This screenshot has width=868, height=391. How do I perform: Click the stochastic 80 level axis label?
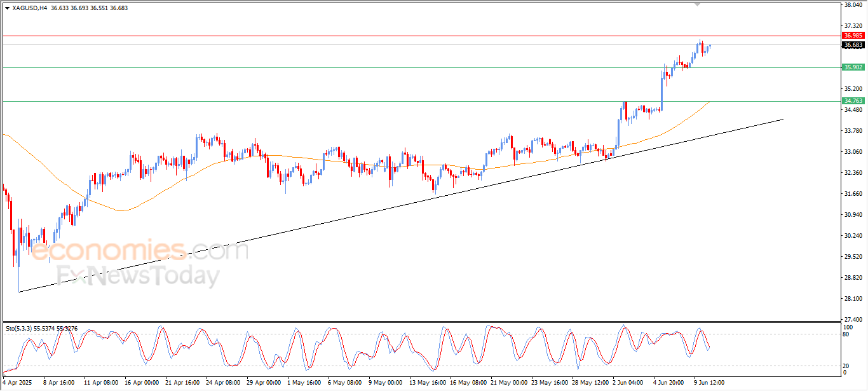(x=846, y=334)
